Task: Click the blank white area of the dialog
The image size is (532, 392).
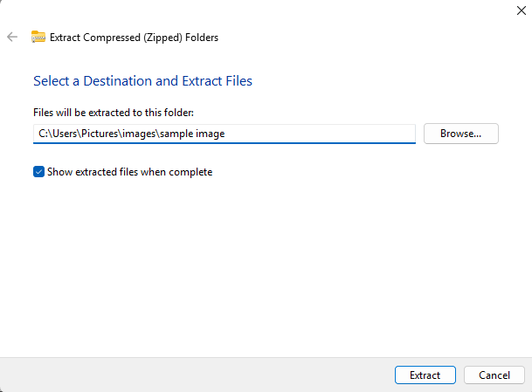Action: (262, 262)
